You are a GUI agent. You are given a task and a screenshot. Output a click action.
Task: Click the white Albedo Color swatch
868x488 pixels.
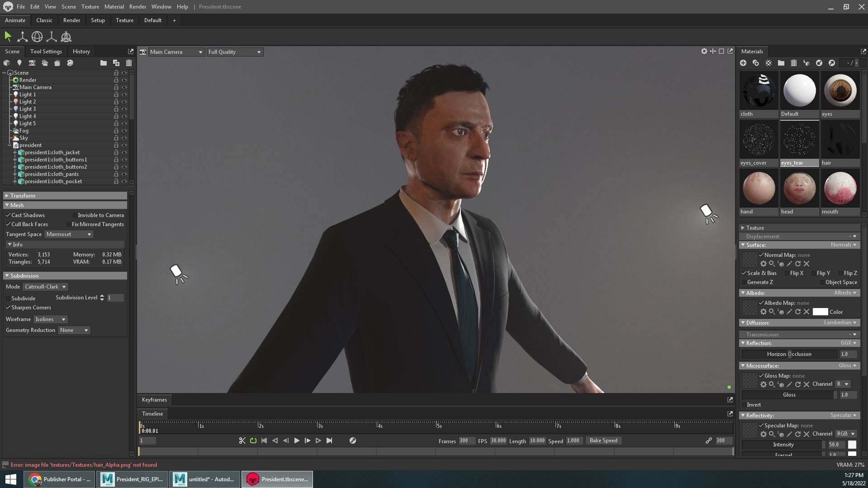pyautogui.click(x=820, y=312)
